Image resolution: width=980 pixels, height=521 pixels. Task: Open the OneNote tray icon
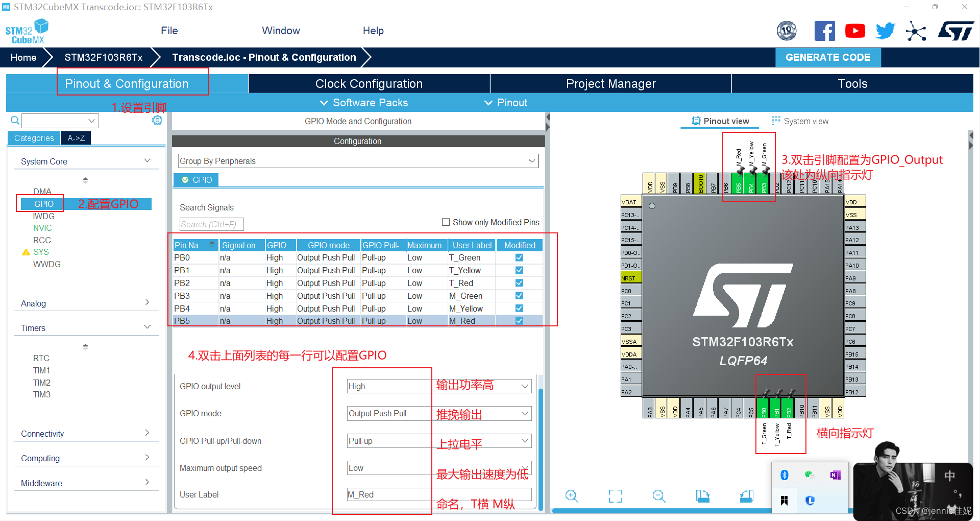pos(835,475)
